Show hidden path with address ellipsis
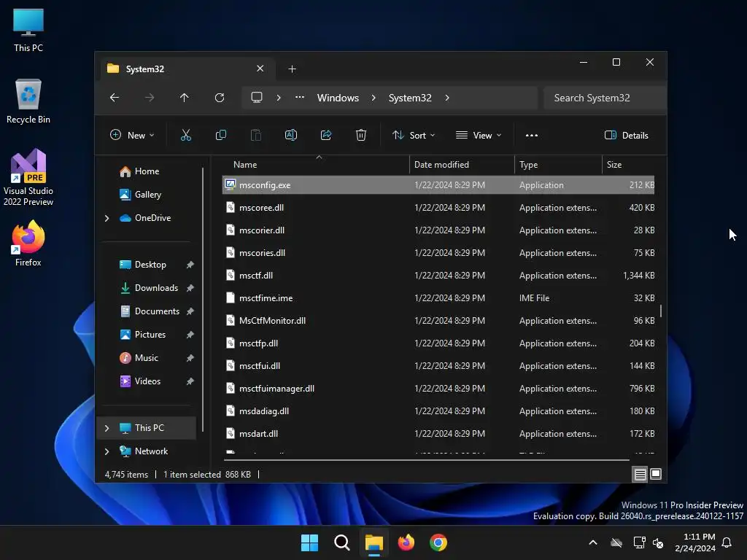This screenshot has height=560, width=747. pyautogui.click(x=300, y=97)
